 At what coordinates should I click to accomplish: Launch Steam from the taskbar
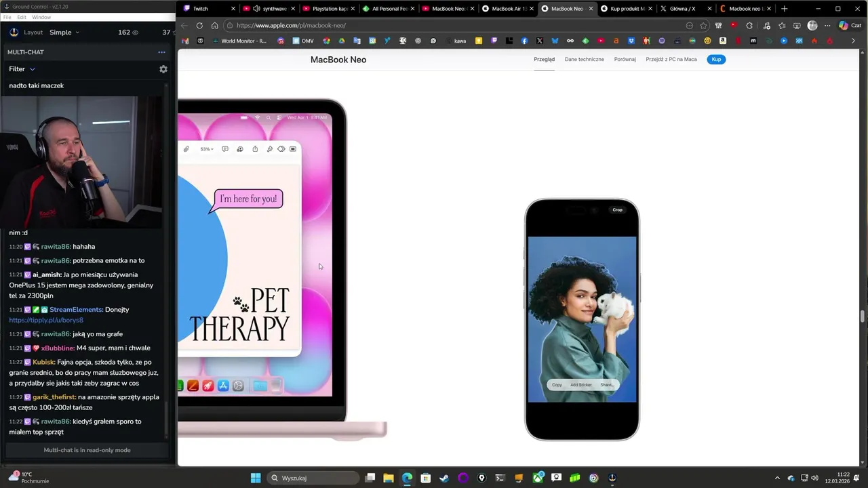[x=444, y=478]
